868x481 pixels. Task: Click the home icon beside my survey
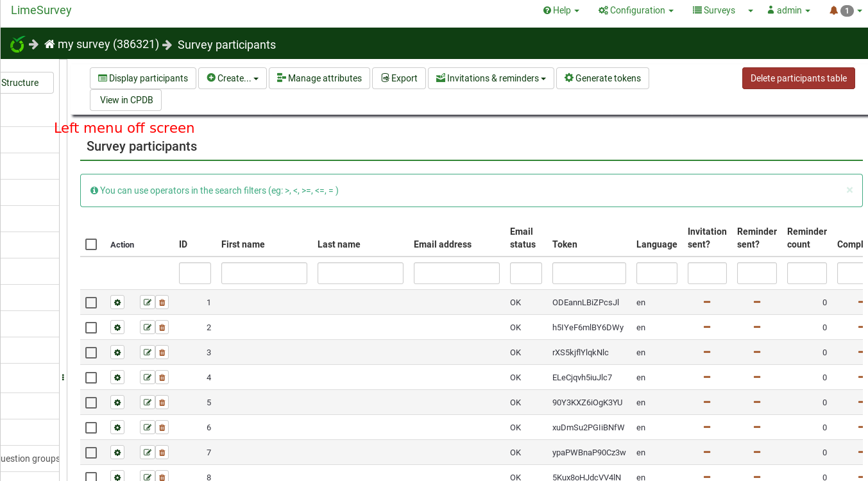(x=49, y=44)
